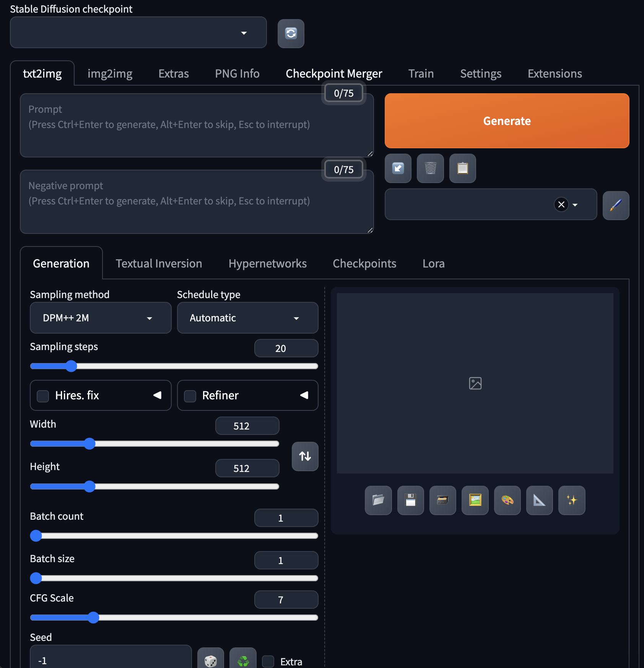Adjust the CFG Scale slider

pyautogui.click(x=174, y=618)
